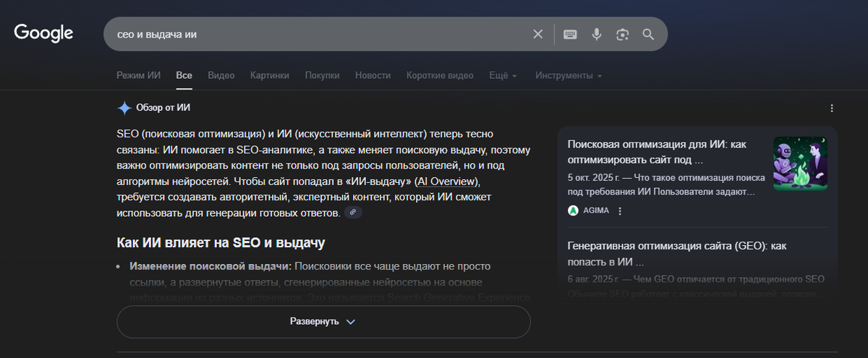Open the Google logo homepage link
The height and width of the screenshot is (358, 868).
click(43, 33)
